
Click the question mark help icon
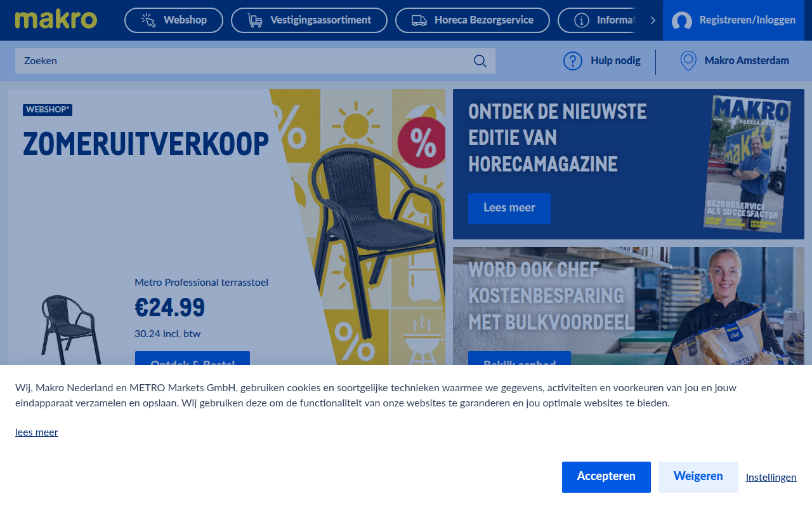point(573,61)
